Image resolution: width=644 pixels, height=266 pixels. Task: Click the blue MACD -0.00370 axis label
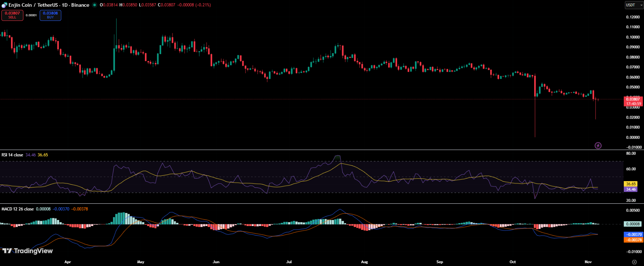[633, 235]
